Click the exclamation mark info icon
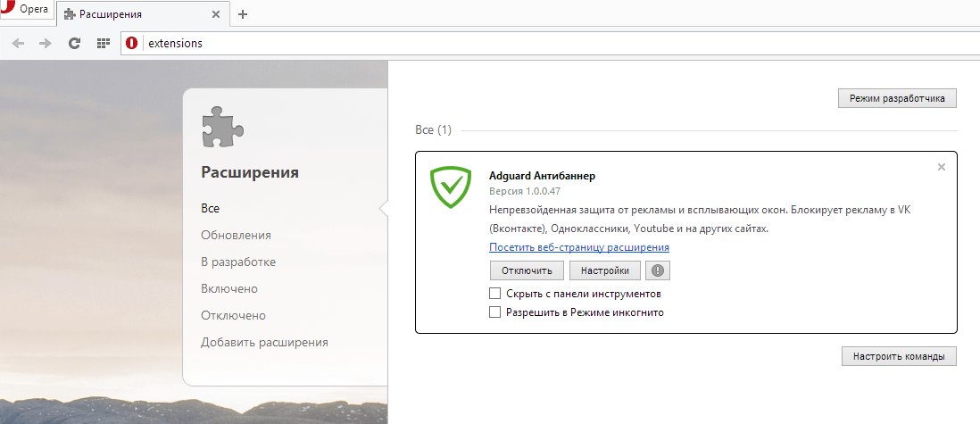This screenshot has width=980, height=424. pos(658,270)
